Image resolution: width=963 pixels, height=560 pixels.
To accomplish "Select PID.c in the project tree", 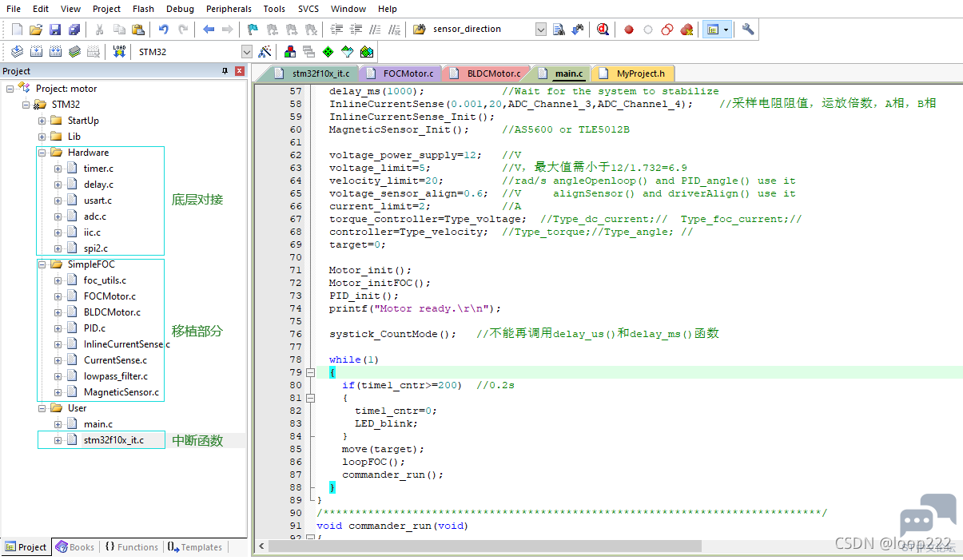I will tap(94, 328).
